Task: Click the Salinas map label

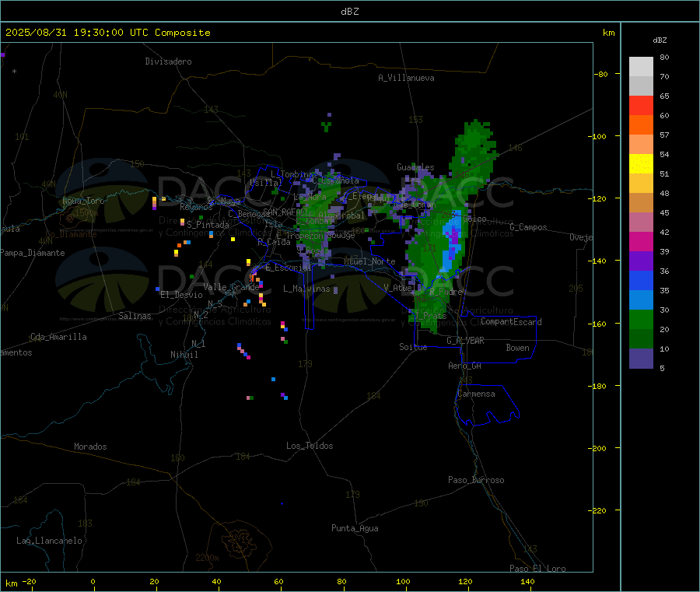Action: [135, 316]
